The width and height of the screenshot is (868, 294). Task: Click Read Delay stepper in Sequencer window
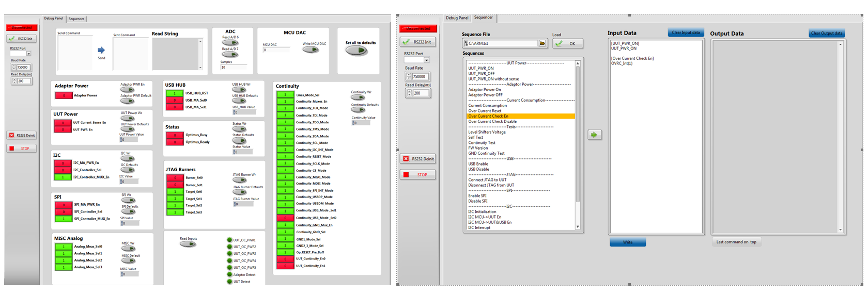tap(409, 93)
